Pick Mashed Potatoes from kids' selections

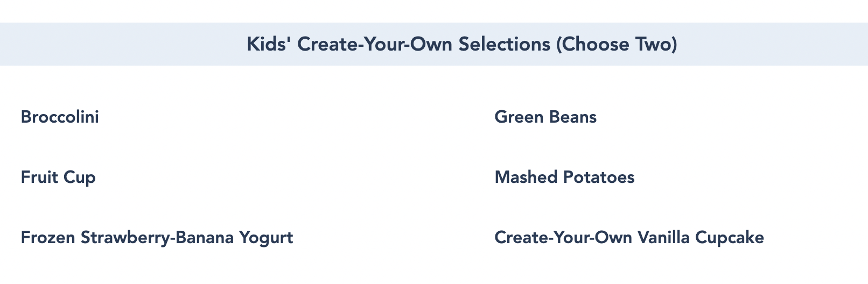[564, 177]
